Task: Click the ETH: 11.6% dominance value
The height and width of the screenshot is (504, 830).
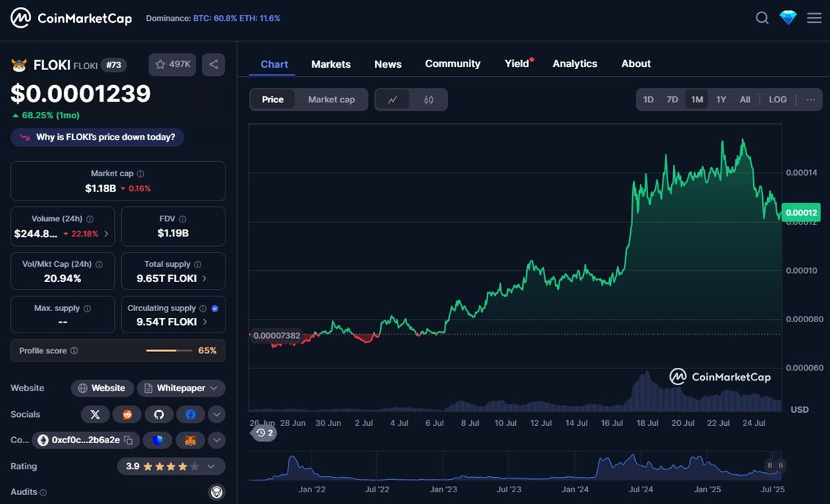Action: (x=260, y=19)
